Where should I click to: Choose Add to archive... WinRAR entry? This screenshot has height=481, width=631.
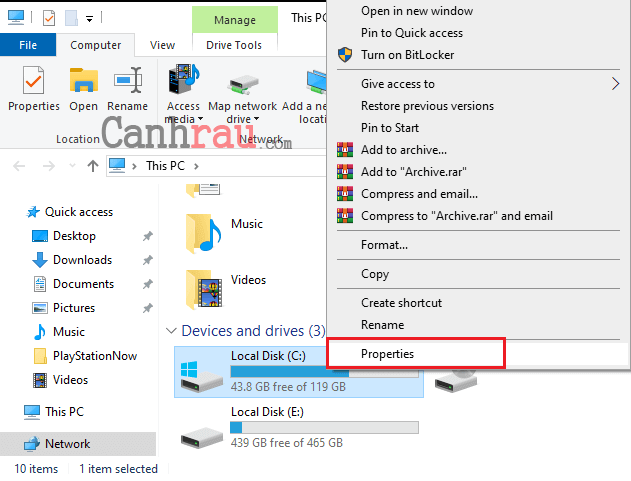[x=404, y=150]
